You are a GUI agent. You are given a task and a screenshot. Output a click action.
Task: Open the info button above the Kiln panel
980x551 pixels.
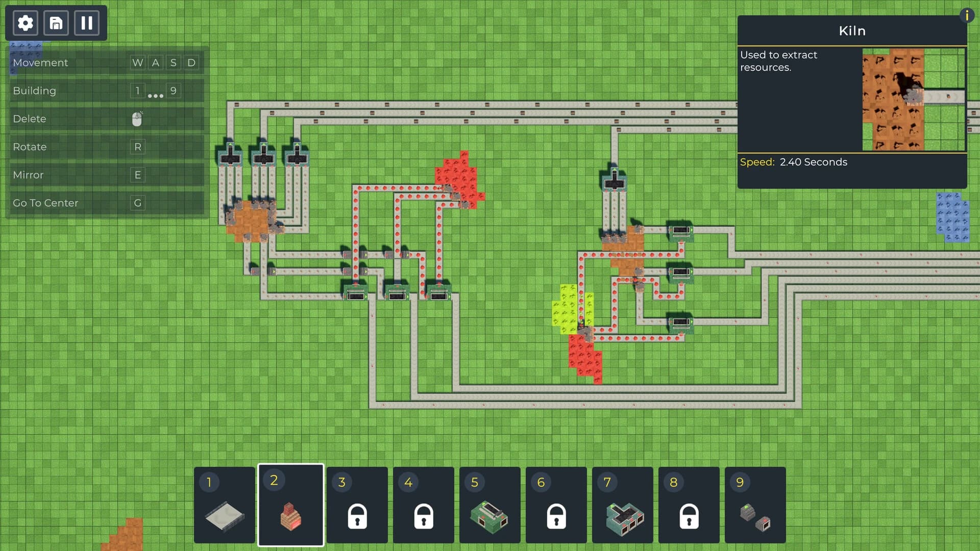pos(968,15)
